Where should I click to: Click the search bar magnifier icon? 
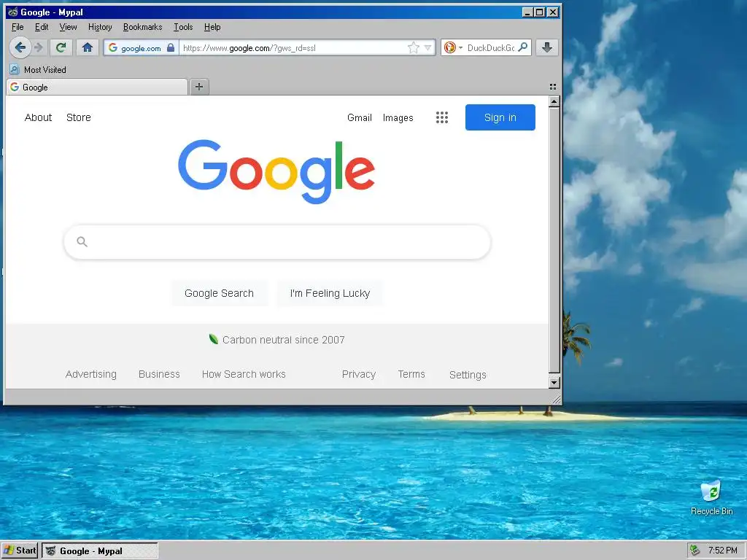coord(522,47)
